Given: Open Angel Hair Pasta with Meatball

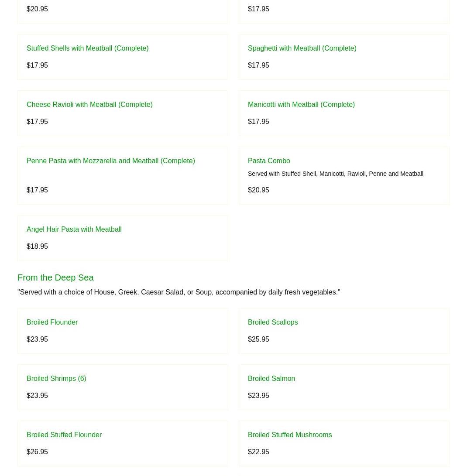Looking at the screenshot, I should [x=74, y=229].
